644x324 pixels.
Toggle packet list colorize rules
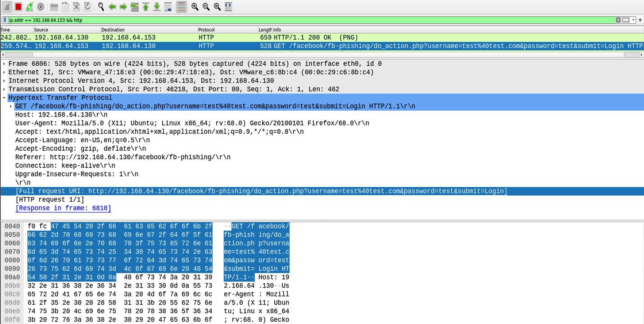(x=181, y=7)
